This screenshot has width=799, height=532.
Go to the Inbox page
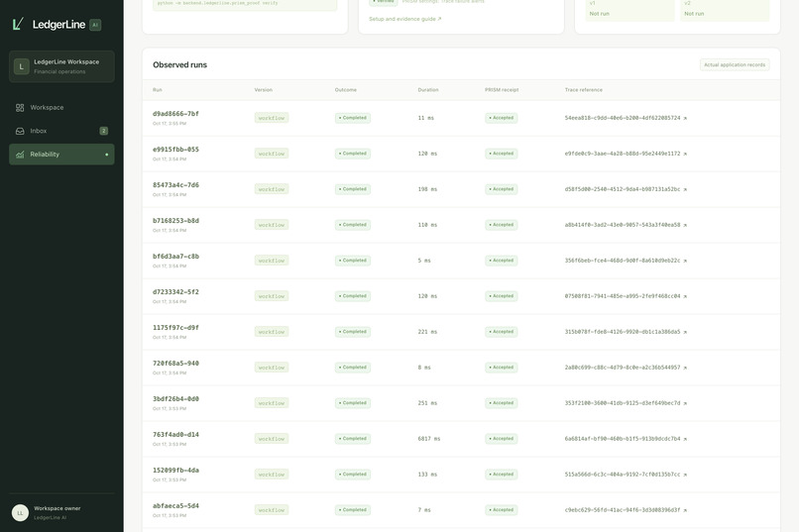click(61, 131)
